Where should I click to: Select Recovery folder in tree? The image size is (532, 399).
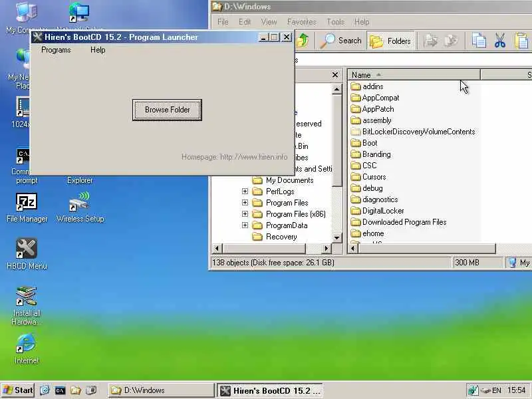(x=275, y=237)
